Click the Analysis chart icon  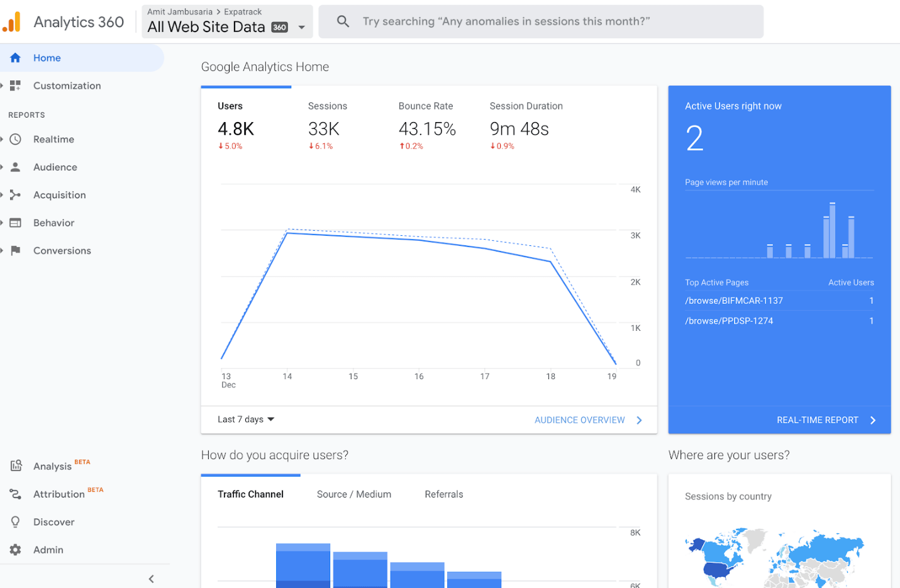click(16, 466)
